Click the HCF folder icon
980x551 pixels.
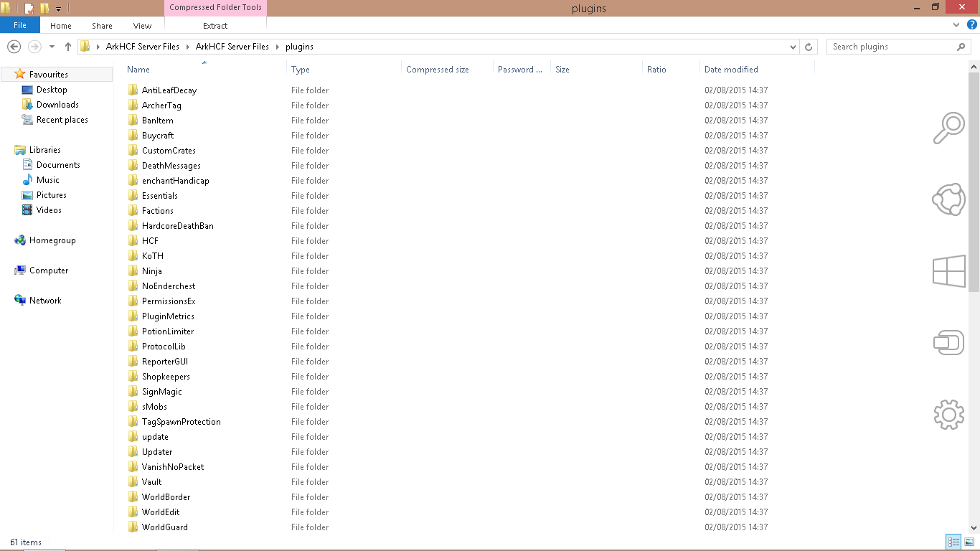(x=133, y=241)
